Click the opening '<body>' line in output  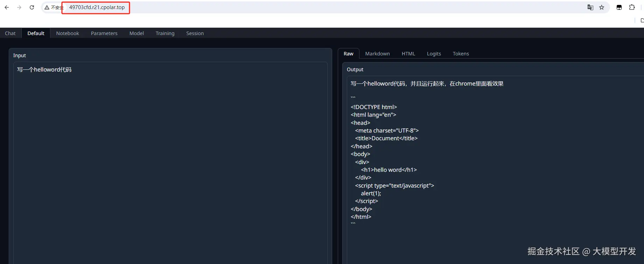[x=360, y=154]
